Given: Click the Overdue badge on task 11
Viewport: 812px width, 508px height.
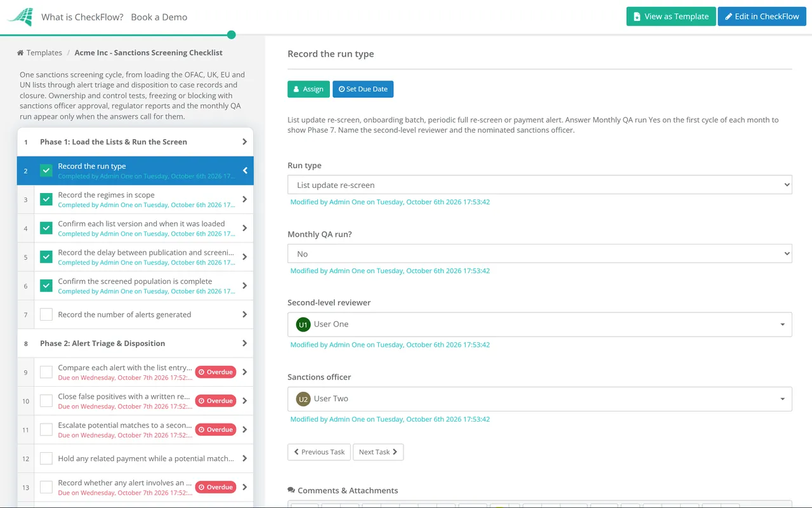Looking at the screenshot, I should pos(216,429).
